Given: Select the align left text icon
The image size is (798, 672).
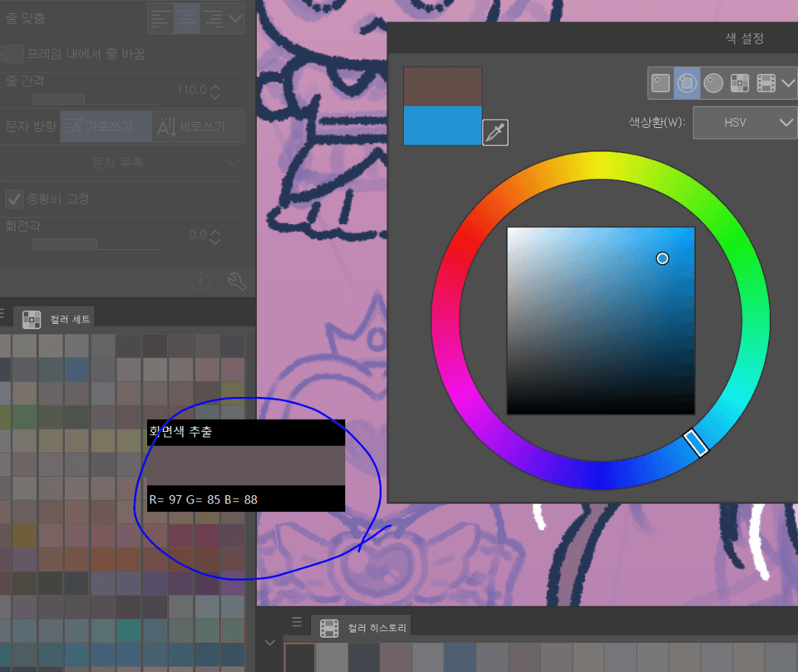Looking at the screenshot, I should click(160, 19).
